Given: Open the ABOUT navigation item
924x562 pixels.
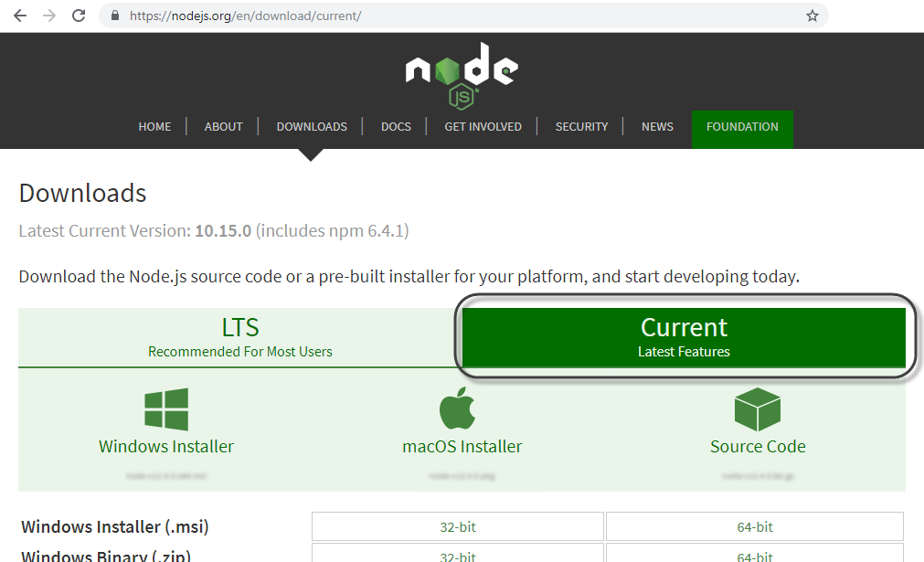Looking at the screenshot, I should click(223, 127).
